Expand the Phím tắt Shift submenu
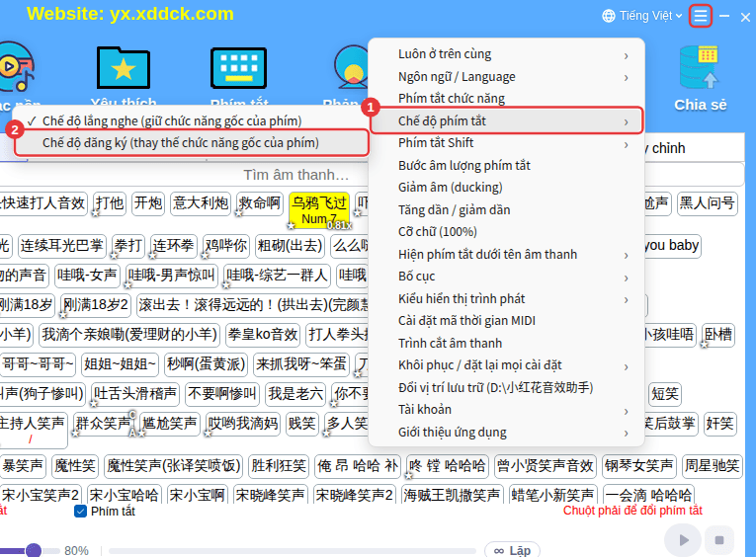Screen dimensions: 756x557 [506, 143]
